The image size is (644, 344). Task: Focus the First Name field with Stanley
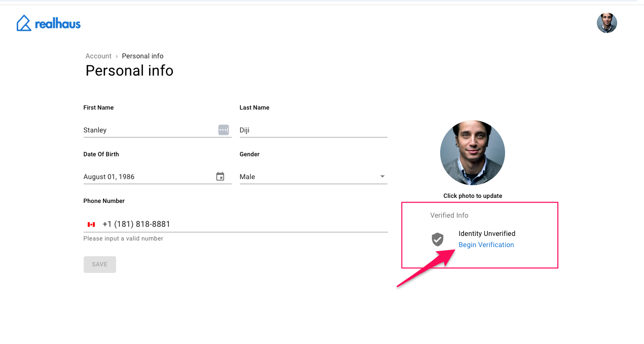[x=147, y=130]
